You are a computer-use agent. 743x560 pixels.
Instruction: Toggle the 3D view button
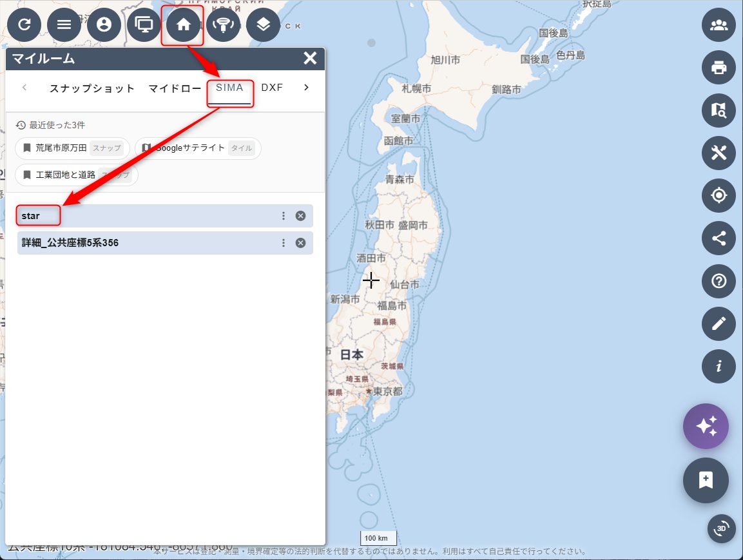click(722, 529)
